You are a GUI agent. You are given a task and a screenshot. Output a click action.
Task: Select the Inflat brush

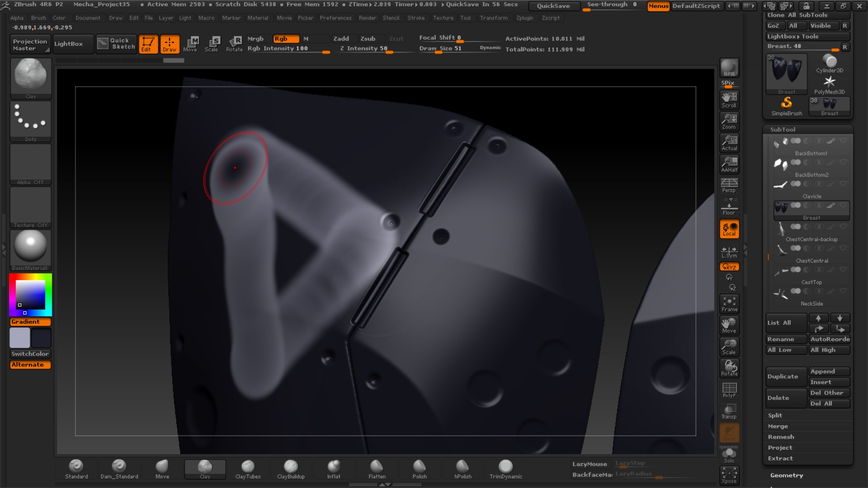[334, 469]
